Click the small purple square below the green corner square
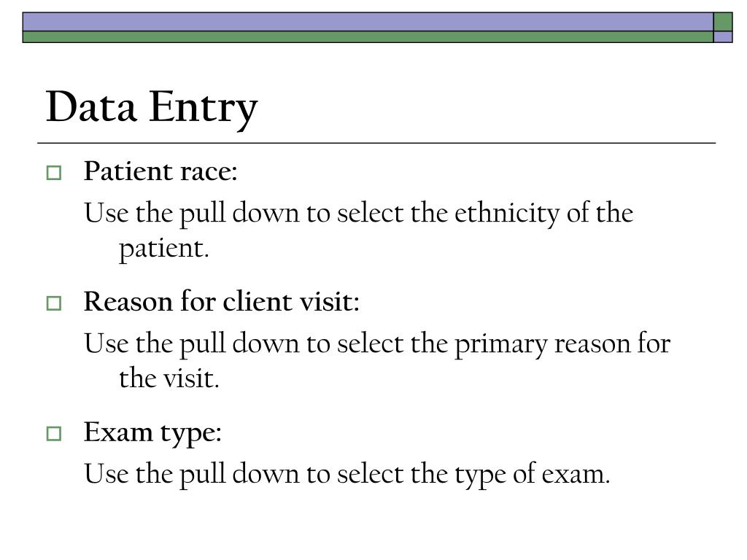This screenshot has width=747, height=560. (x=723, y=36)
